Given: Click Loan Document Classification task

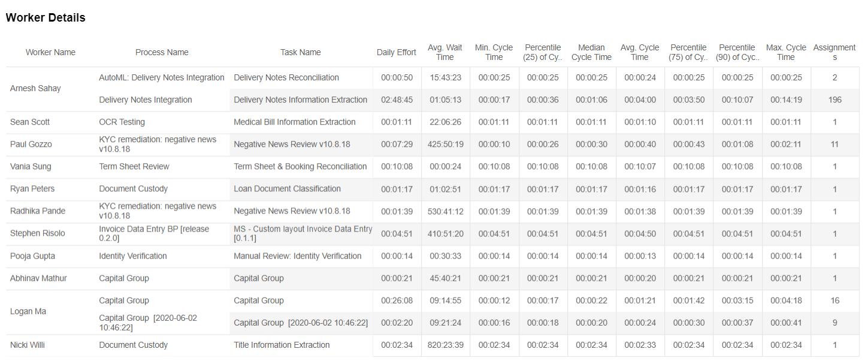Looking at the screenshot, I should coord(287,188).
